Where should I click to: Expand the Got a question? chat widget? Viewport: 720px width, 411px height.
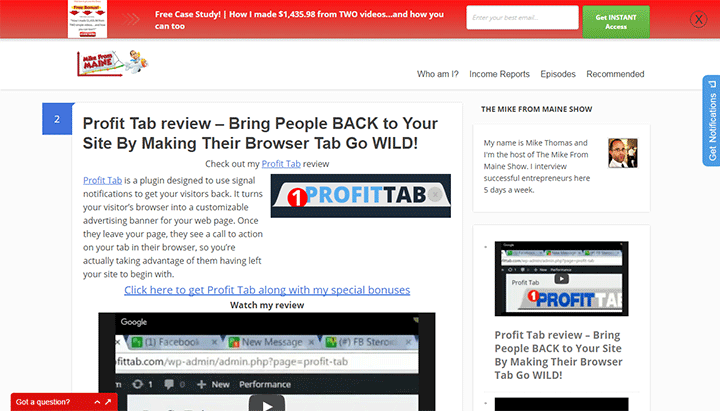[x=97, y=402]
